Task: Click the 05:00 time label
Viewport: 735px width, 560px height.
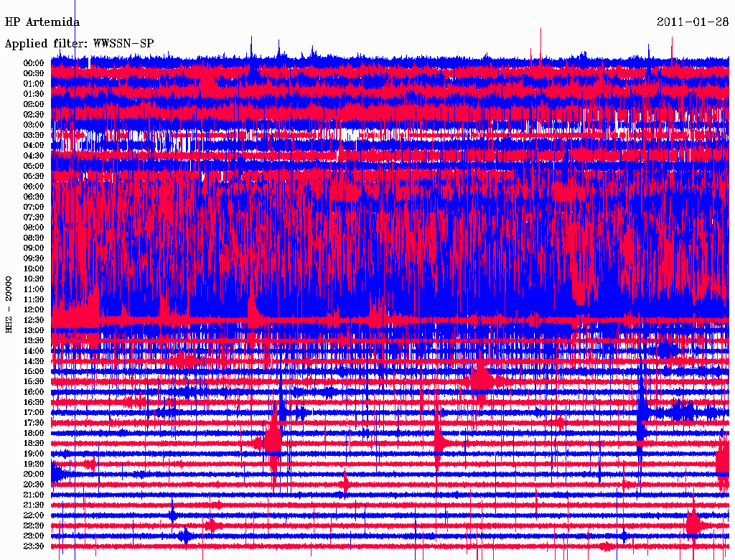Action: click(x=34, y=166)
